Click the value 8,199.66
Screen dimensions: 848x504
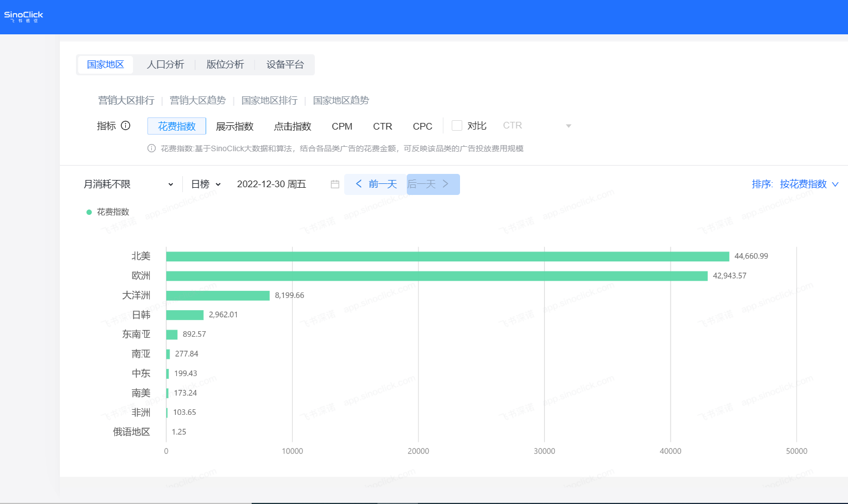click(289, 295)
